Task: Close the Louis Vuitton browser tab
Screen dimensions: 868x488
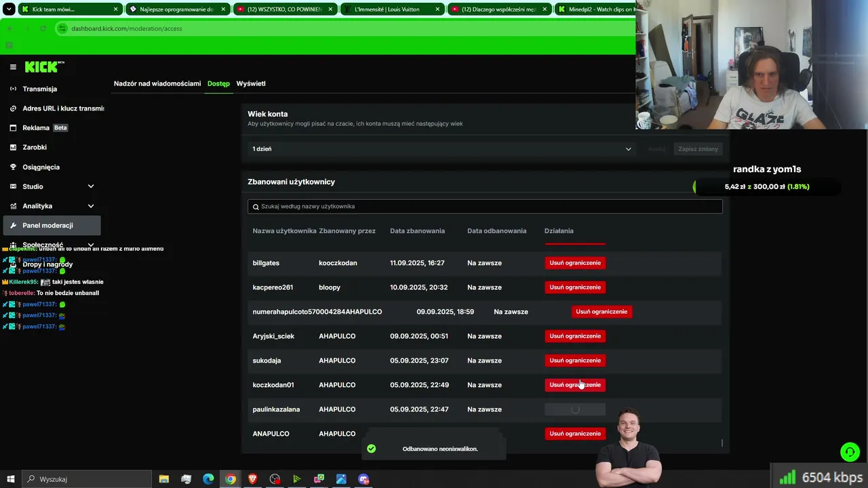Action: 438,9
